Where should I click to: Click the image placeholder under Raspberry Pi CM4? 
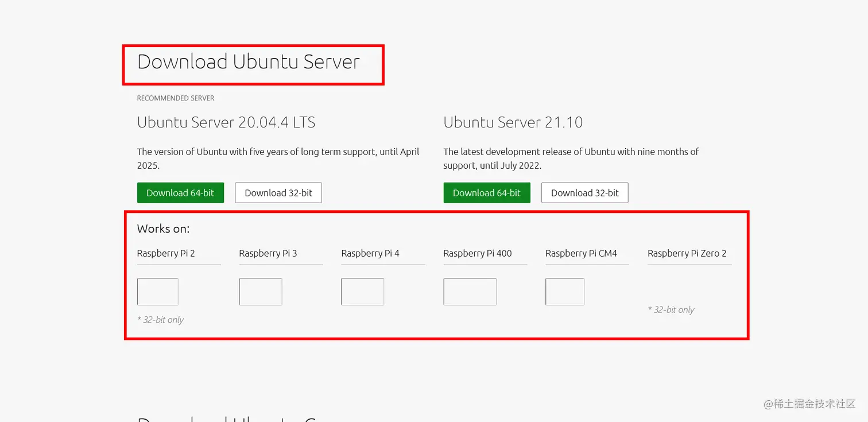[565, 292]
